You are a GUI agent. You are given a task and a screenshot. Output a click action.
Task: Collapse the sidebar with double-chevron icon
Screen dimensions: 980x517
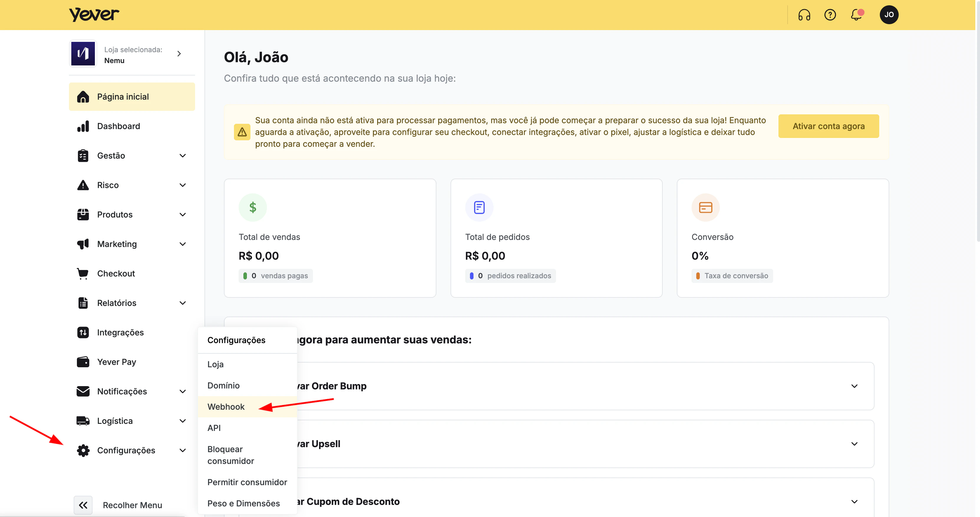click(83, 505)
